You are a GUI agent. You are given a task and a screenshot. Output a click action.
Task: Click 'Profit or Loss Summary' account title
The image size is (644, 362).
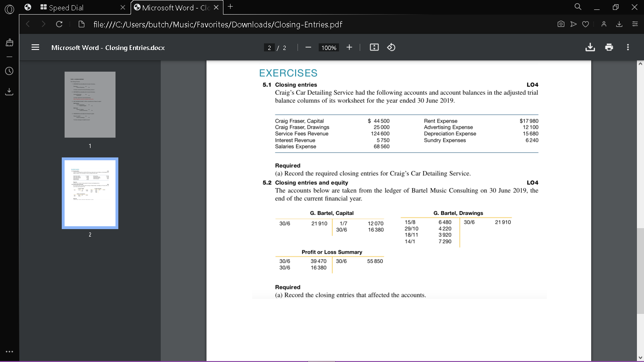click(332, 252)
